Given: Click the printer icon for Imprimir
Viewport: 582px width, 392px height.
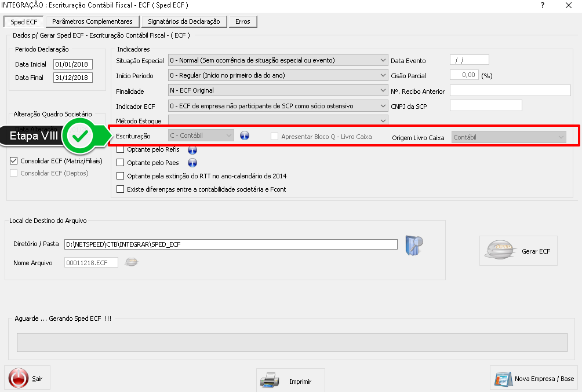Looking at the screenshot, I should click(270, 381).
